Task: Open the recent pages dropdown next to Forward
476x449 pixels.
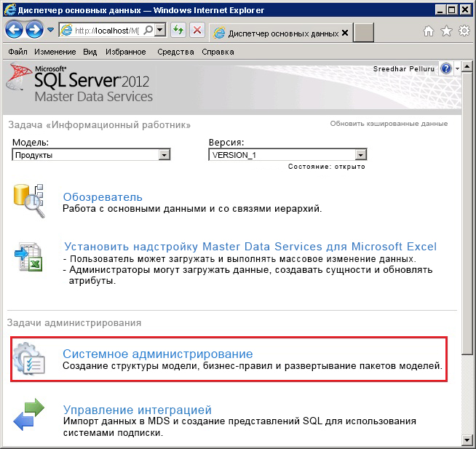Action: pyautogui.click(x=51, y=30)
